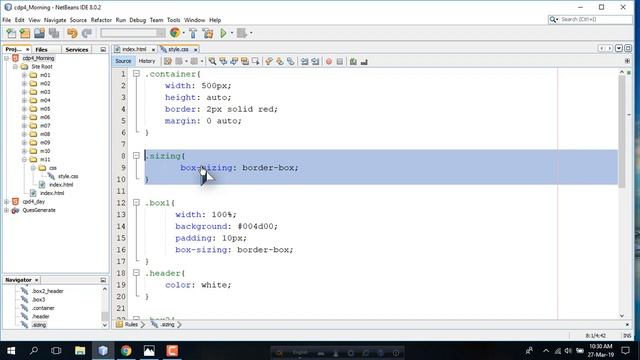640x360 pixels.
Task: Click the Clean and Build icon
Action: [208, 33]
